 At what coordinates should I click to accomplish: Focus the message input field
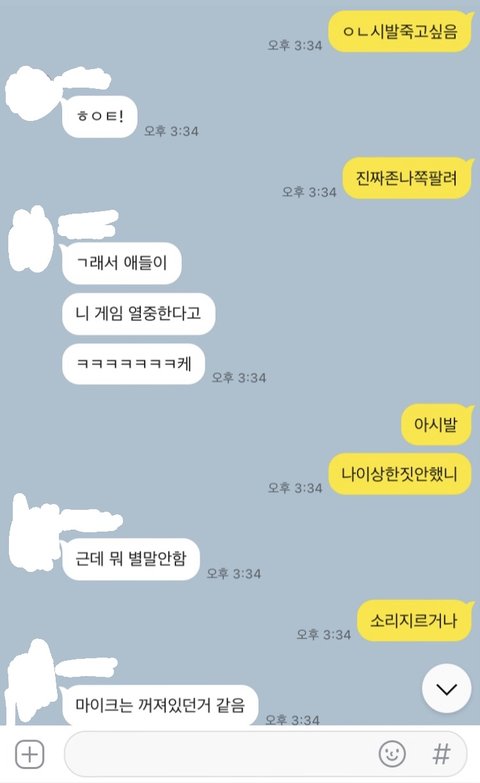(x=265, y=754)
